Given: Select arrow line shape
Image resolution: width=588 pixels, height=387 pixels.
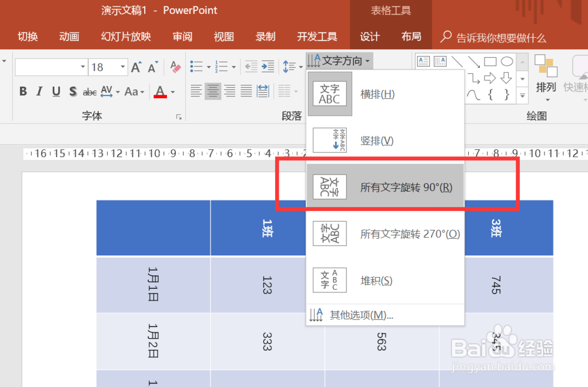Looking at the screenshot, I should pyautogui.click(x=473, y=61).
